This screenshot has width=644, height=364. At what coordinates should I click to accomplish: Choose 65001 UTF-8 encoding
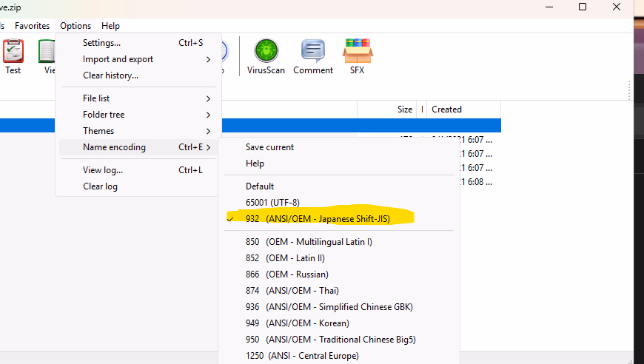pos(272,202)
